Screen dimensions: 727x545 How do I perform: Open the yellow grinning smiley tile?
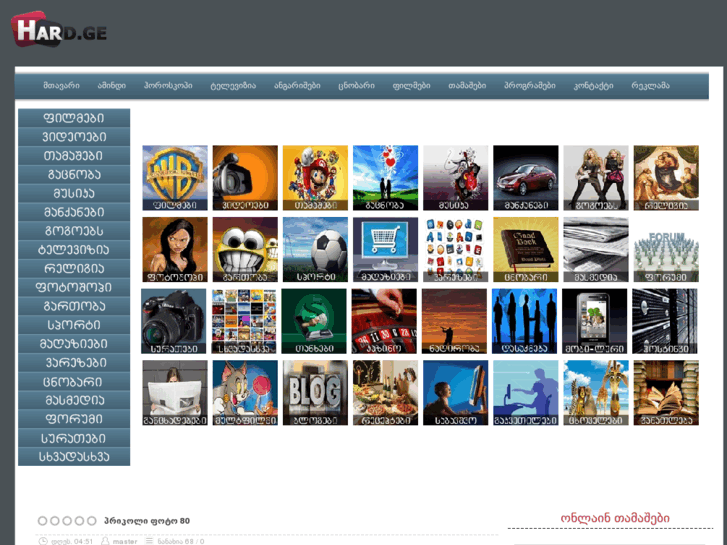pos(245,250)
